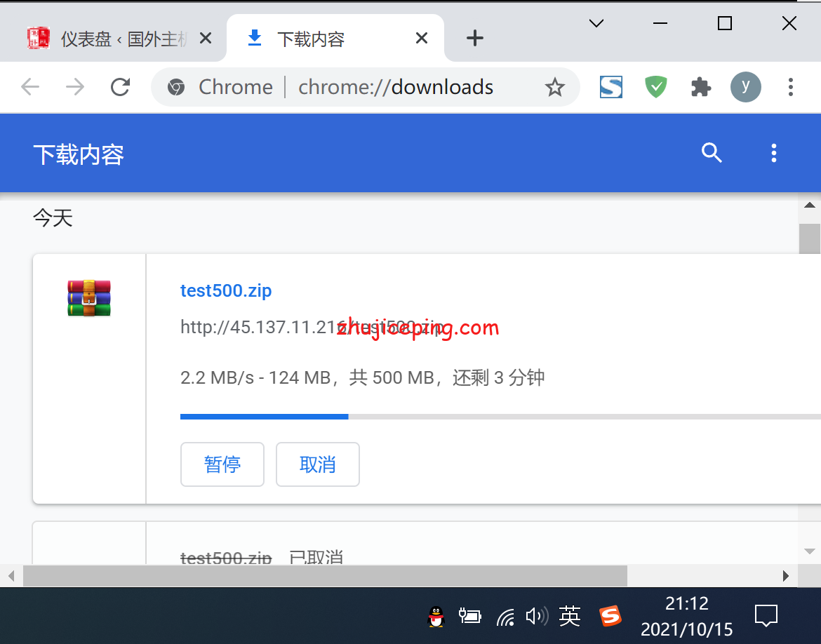This screenshot has height=644, width=821.
Task: Click the battery power tray icon
Action: (469, 616)
